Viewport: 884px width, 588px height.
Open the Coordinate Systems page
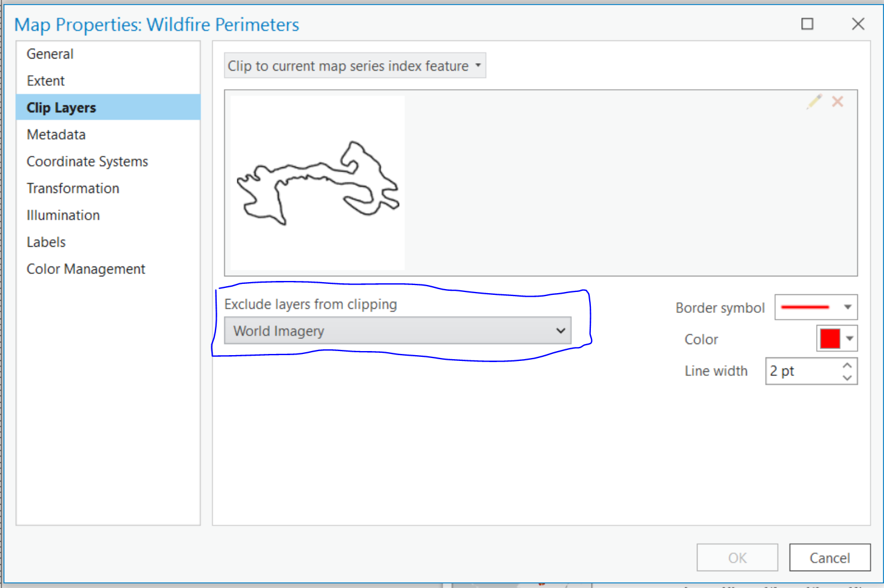[x=87, y=161]
